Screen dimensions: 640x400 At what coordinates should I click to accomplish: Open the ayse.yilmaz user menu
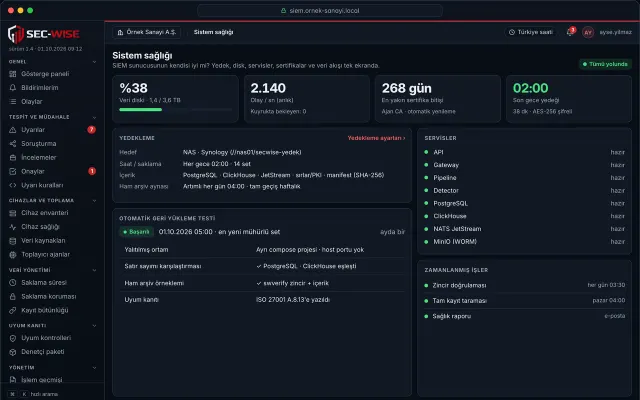tap(616, 32)
